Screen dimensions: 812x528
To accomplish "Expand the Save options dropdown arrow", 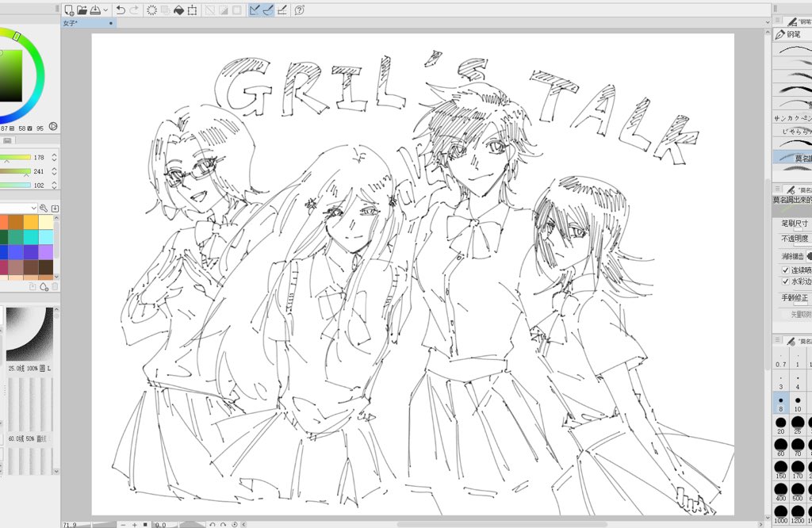I will point(105,10).
